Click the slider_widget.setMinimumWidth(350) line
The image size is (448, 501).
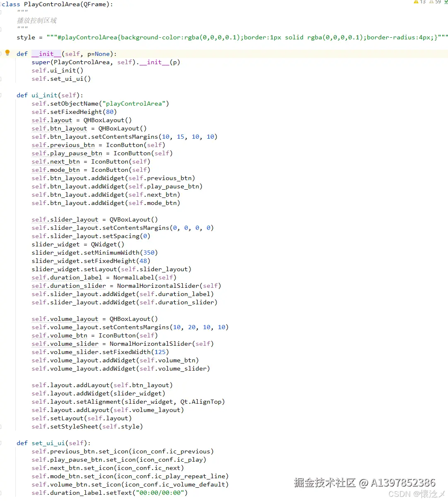(95, 253)
